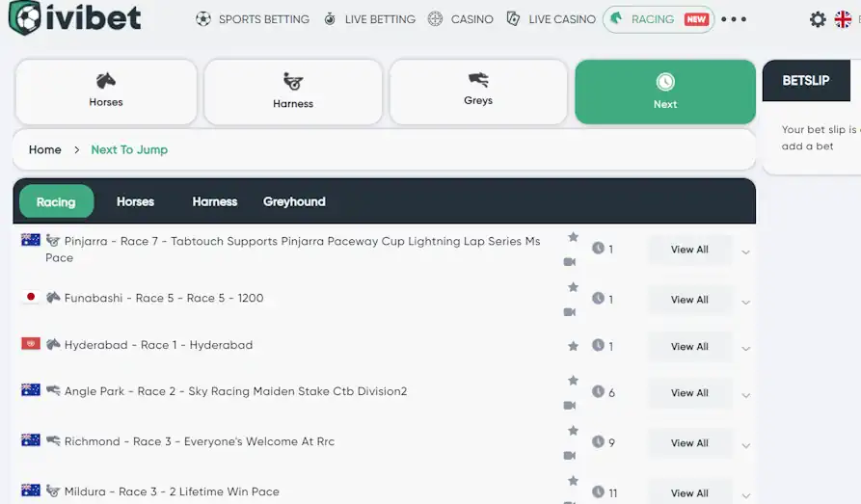This screenshot has height=504, width=861.
Task: Expand the Richmond Race 3 row chevron
Action: [745, 445]
